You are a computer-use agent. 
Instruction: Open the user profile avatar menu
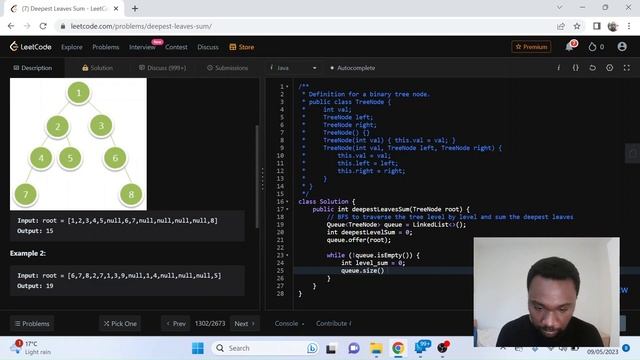622,47
